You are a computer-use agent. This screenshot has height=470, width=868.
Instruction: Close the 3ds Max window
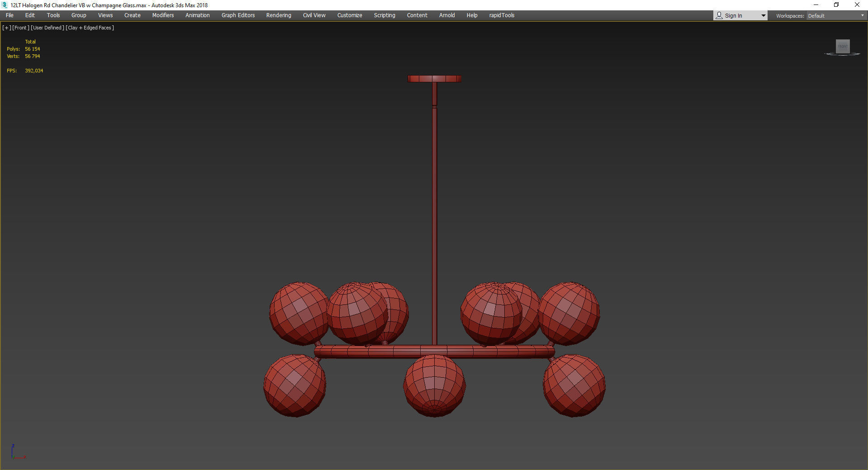pos(857,5)
